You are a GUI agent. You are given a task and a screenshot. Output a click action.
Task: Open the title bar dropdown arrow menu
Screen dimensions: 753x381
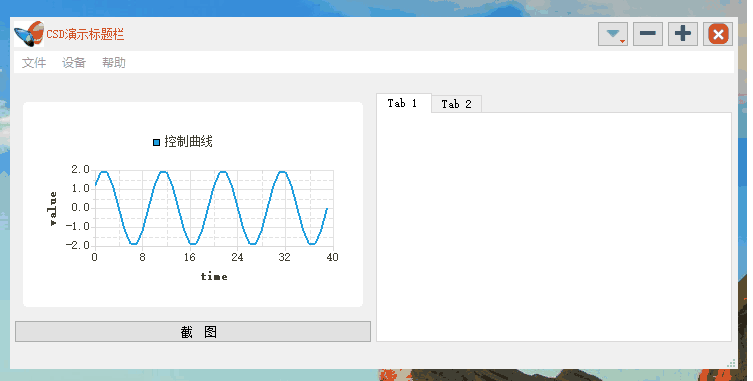(613, 34)
